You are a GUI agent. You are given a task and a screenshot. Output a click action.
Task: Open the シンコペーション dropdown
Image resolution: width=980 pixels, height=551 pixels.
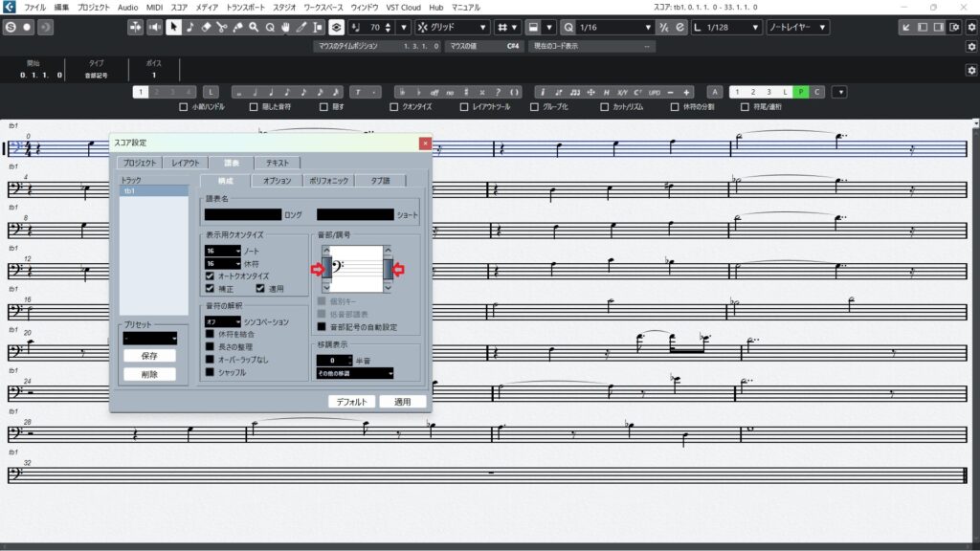(223, 321)
